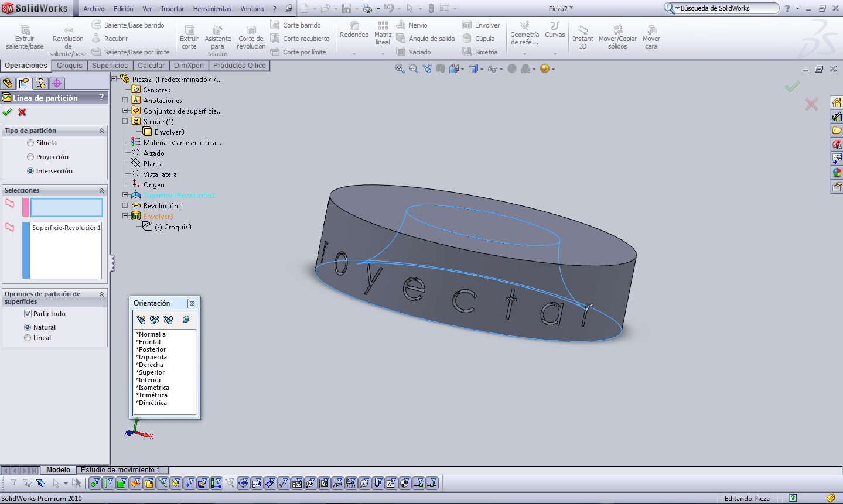843x504 pixels.
Task: Choose Saliente/Base barrido tool
Action: [x=128, y=25]
